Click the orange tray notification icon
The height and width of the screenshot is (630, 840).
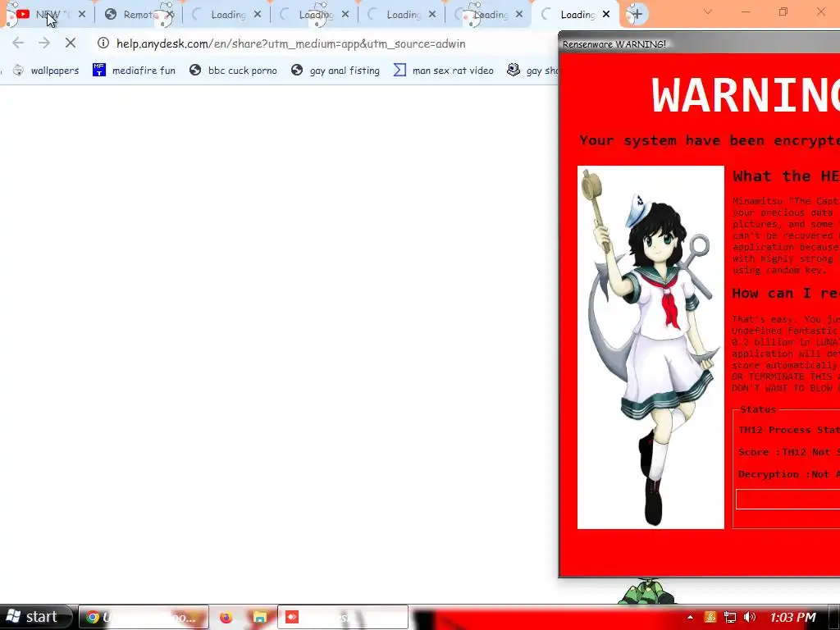[x=710, y=617]
